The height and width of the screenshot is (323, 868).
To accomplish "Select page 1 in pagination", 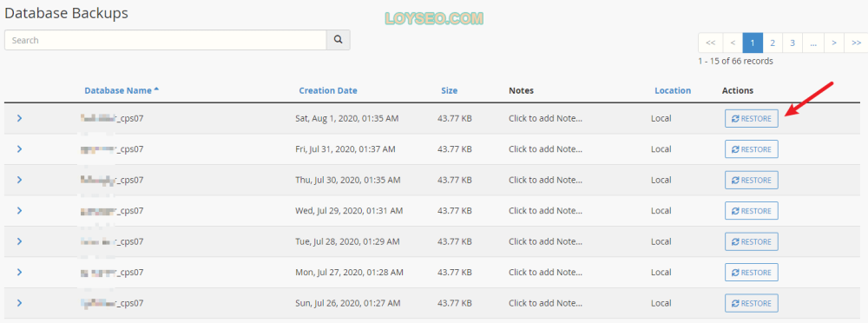I will [x=753, y=43].
